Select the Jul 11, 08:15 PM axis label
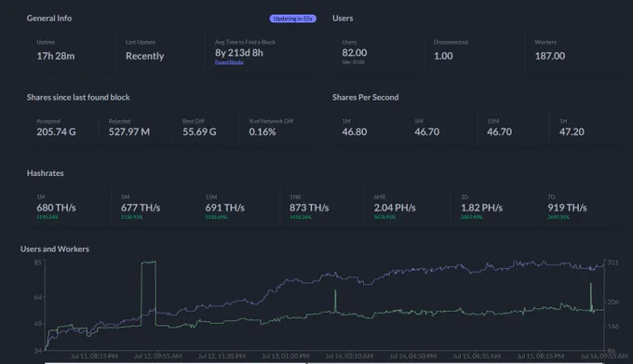This screenshot has width=633, height=364. click(x=94, y=356)
